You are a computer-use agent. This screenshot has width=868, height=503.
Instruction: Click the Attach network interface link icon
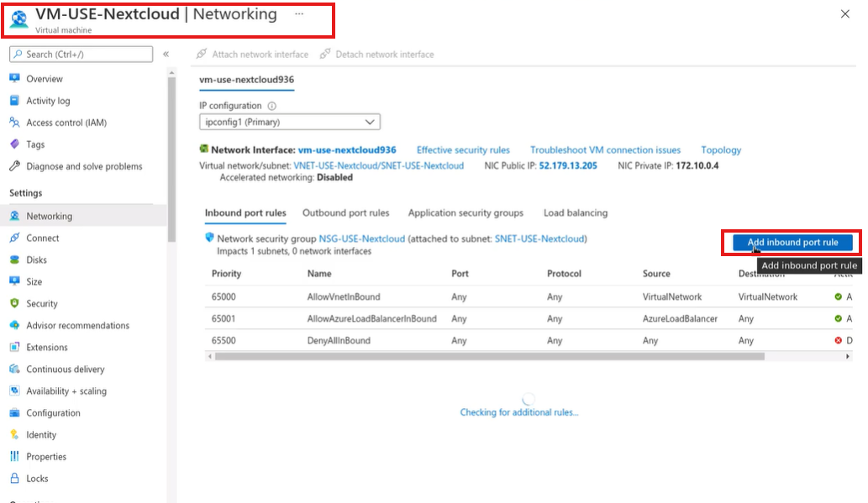[x=202, y=54]
